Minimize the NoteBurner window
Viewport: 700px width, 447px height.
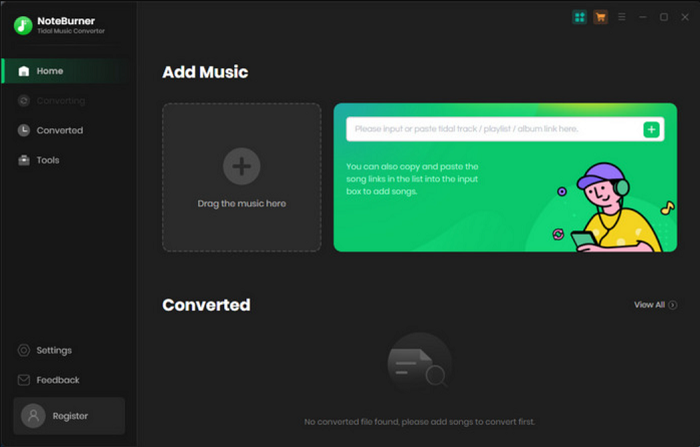[x=643, y=17]
